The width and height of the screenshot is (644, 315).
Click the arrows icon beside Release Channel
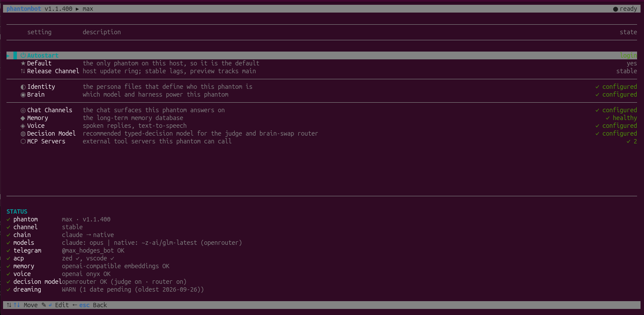coord(23,71)
